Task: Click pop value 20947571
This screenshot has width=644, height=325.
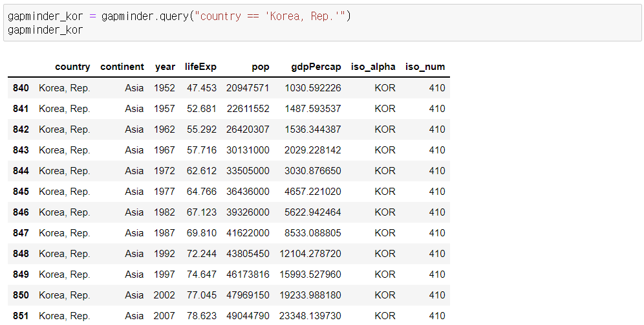Action: [x=248, y=88]
